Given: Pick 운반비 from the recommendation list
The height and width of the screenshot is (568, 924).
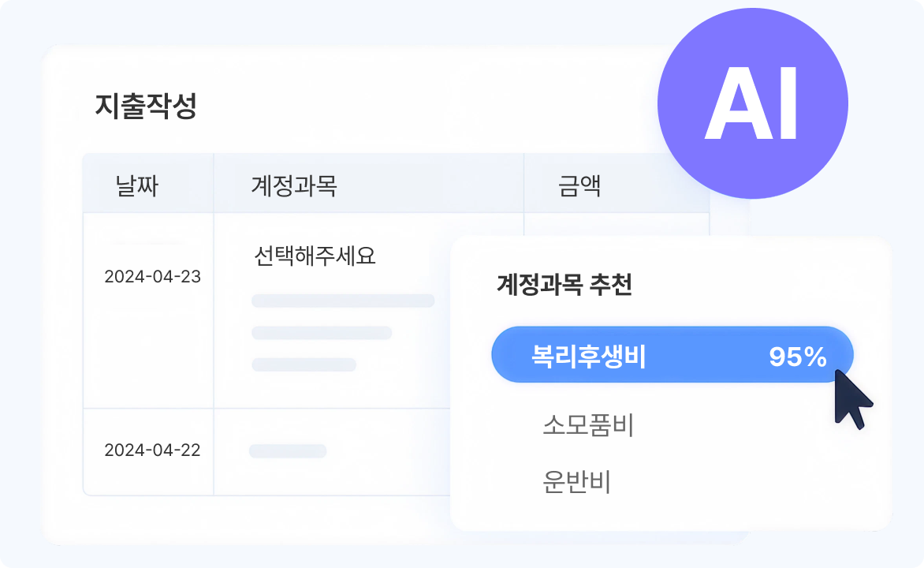Looking at the screenshot, I should [x=577, y=481].
